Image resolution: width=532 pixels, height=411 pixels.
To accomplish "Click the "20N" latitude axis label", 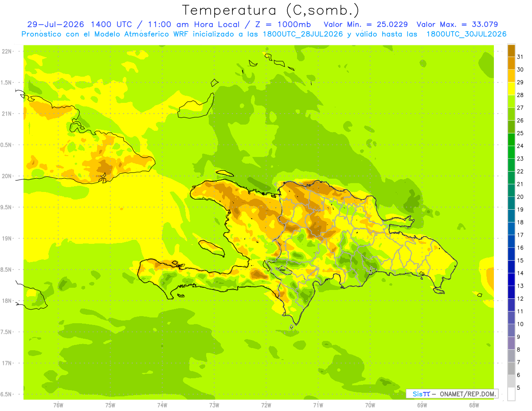I will (x=7, y=176).
